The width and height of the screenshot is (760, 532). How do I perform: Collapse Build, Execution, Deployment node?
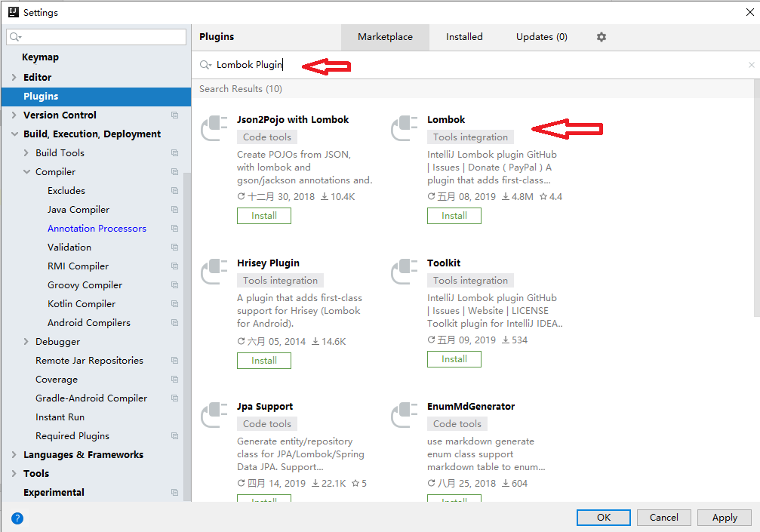[x=14, y=134]
